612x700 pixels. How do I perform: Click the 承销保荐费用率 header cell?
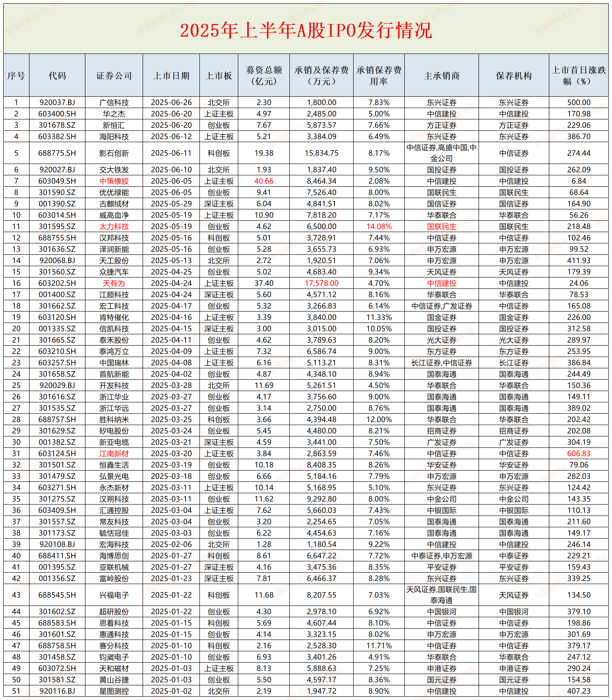[379, 76]
